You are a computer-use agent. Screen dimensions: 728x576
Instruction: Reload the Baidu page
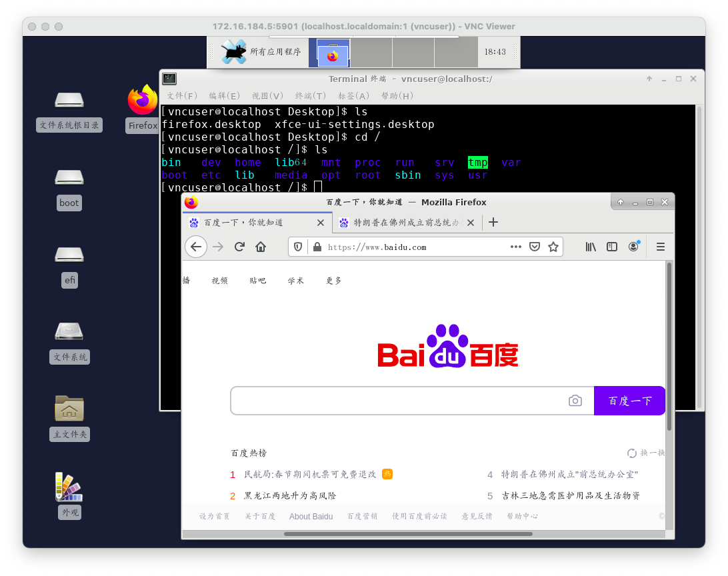(239, 247)
